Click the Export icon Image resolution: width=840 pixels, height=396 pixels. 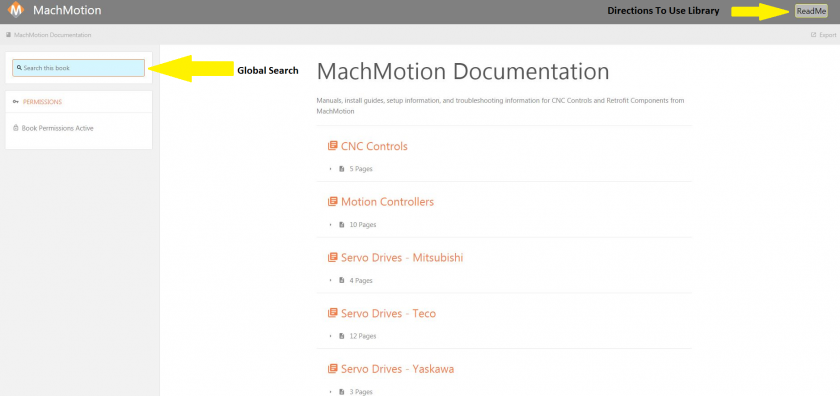[813, 35]
